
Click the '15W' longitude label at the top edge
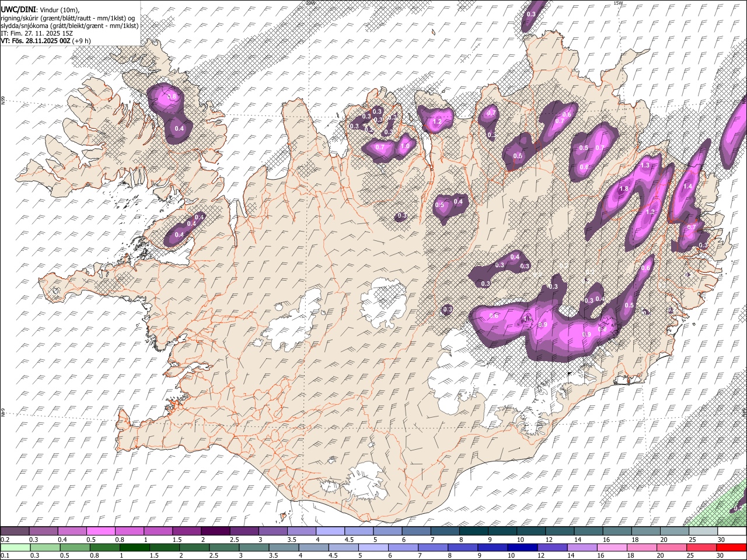(x=618, y=3)
